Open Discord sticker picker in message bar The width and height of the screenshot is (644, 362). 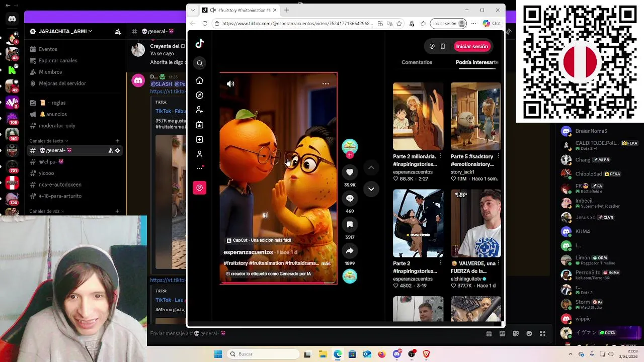point(516,333)
